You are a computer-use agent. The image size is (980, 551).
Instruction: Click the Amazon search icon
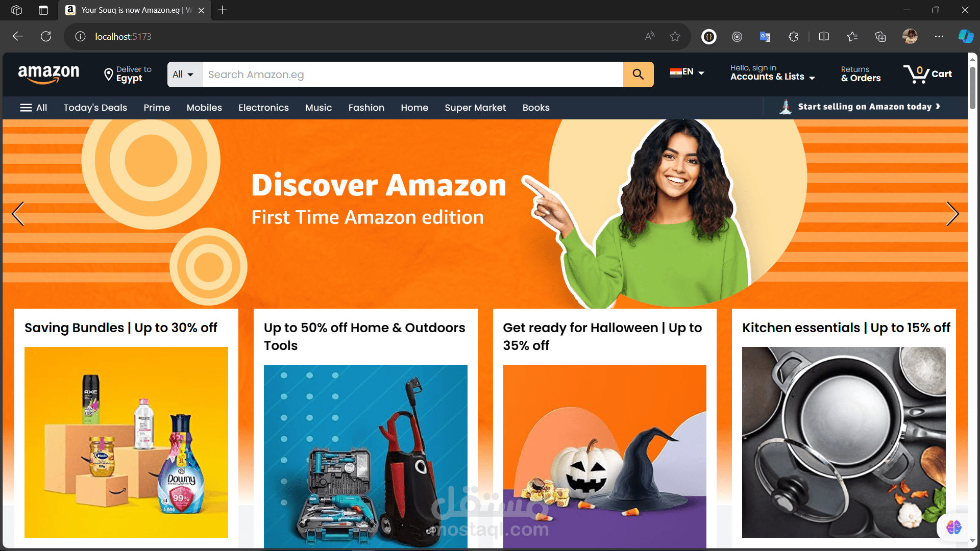coord(639,74)
